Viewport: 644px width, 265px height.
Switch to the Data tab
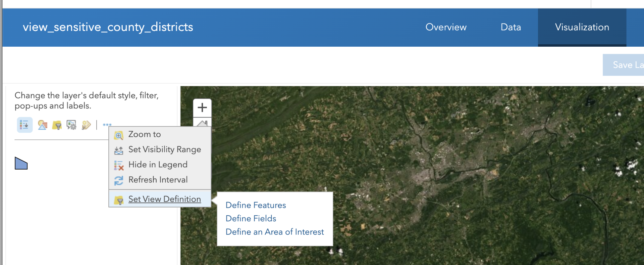coord(511,27)
